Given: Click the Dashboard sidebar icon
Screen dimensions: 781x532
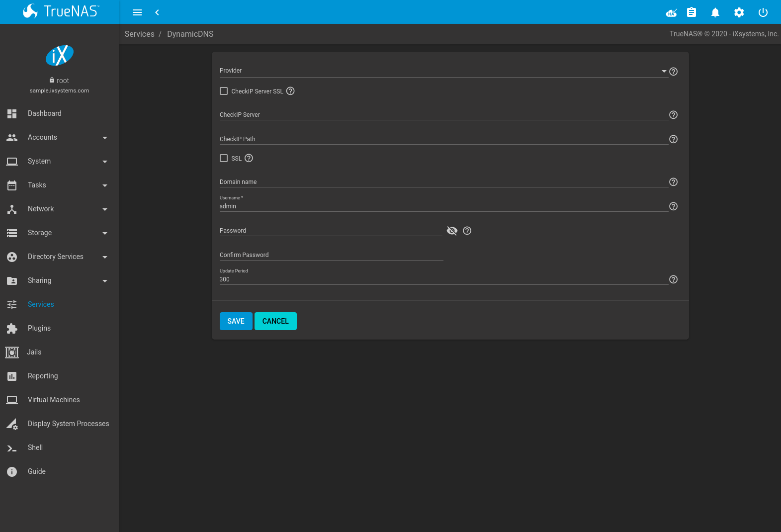Looking at the screenshot, I should [12, 113].
